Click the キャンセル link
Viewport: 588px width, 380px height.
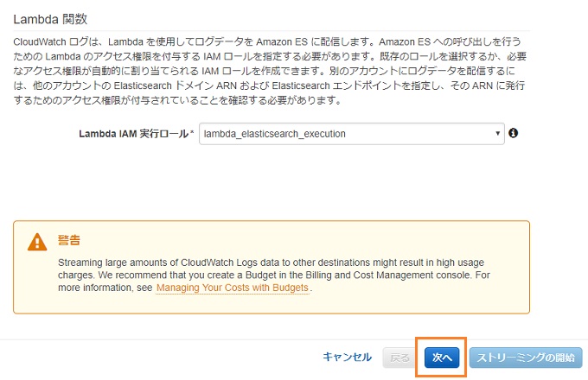tap(347, 358)
